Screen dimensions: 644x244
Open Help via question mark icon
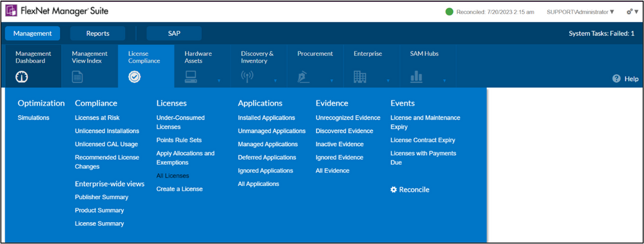point(616,79)
